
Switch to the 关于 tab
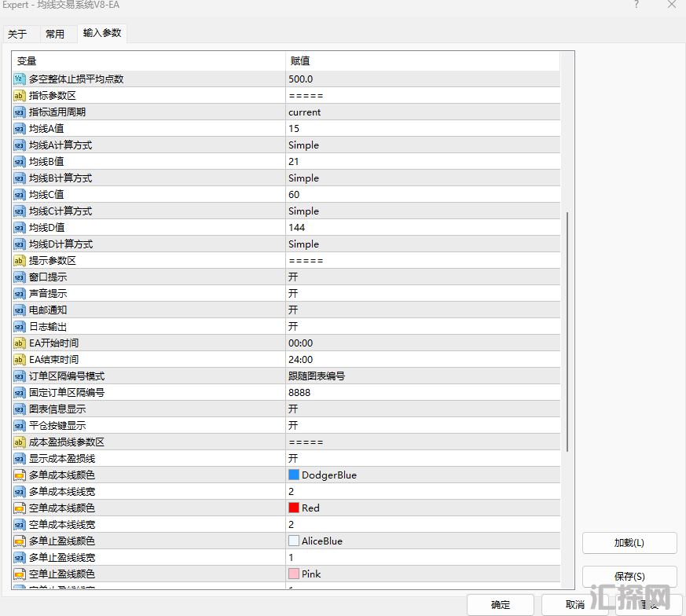click(x=17, y=34)
